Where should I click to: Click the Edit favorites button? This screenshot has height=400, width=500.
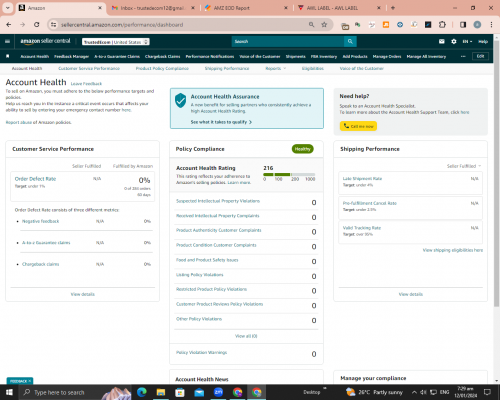click(480, 56)
